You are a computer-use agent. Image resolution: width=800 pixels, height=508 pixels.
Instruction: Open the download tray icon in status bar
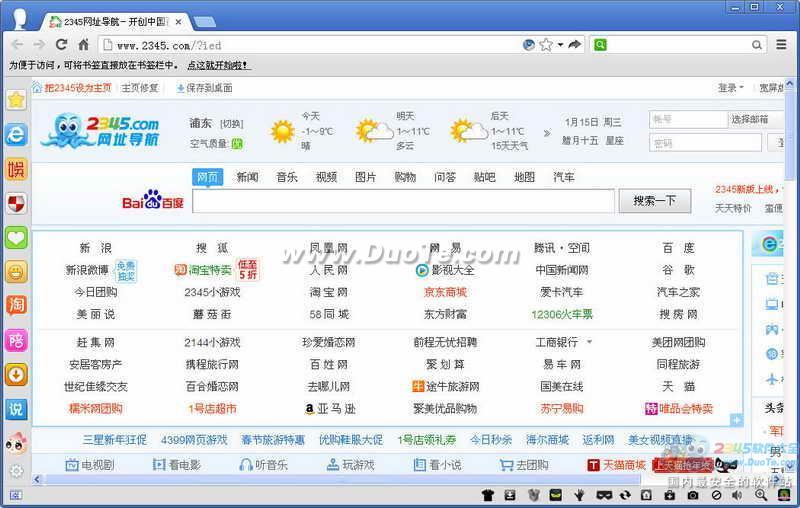(x=510, y=495)
